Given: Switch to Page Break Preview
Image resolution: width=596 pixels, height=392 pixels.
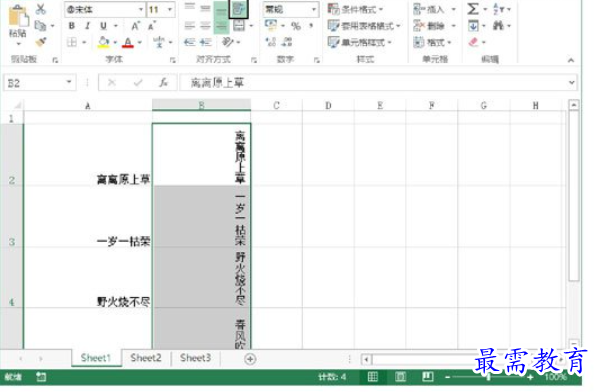Looking at the screenshot, I should tap(428, 376).
